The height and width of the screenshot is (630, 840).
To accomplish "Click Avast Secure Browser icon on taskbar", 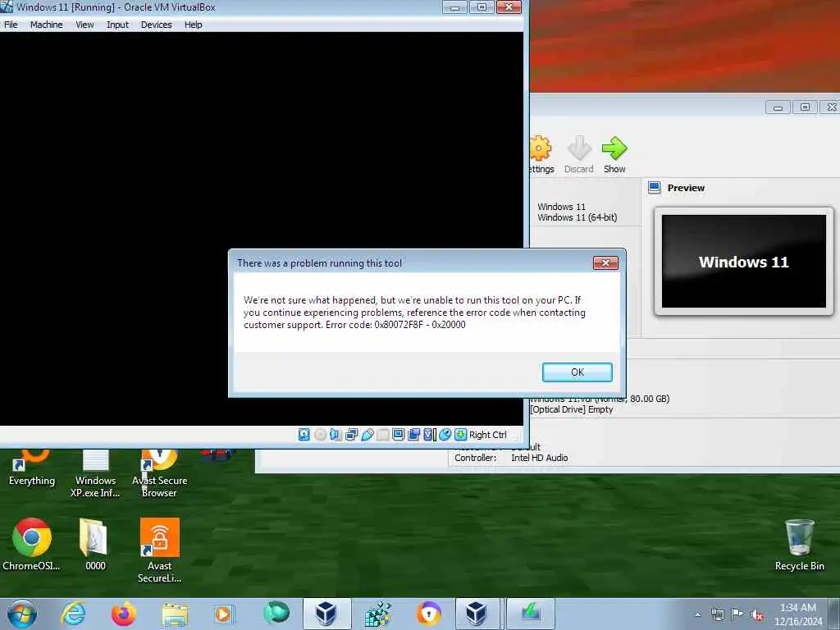I will point(428,614).
